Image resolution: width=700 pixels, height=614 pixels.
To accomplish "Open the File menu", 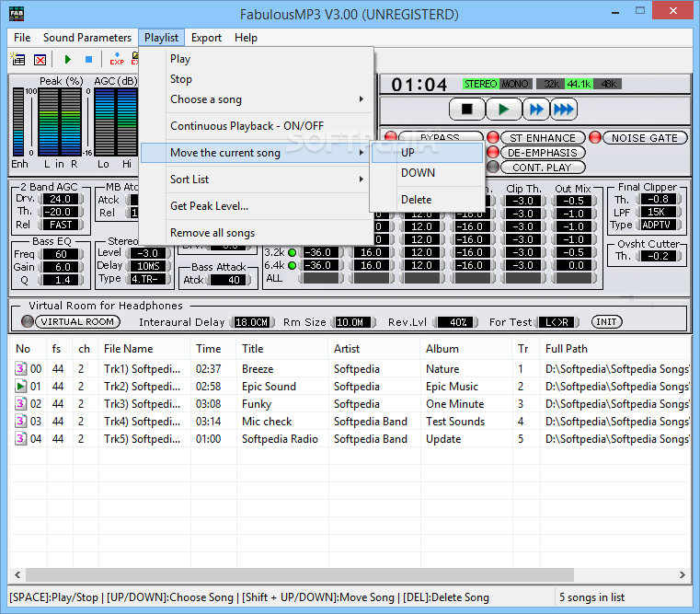I will 22,38.
